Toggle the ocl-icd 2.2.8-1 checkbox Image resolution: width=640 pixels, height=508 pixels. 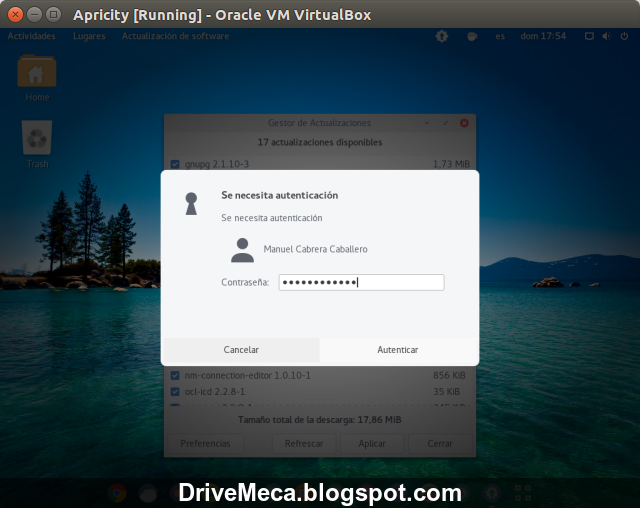[x=175, y=392]
